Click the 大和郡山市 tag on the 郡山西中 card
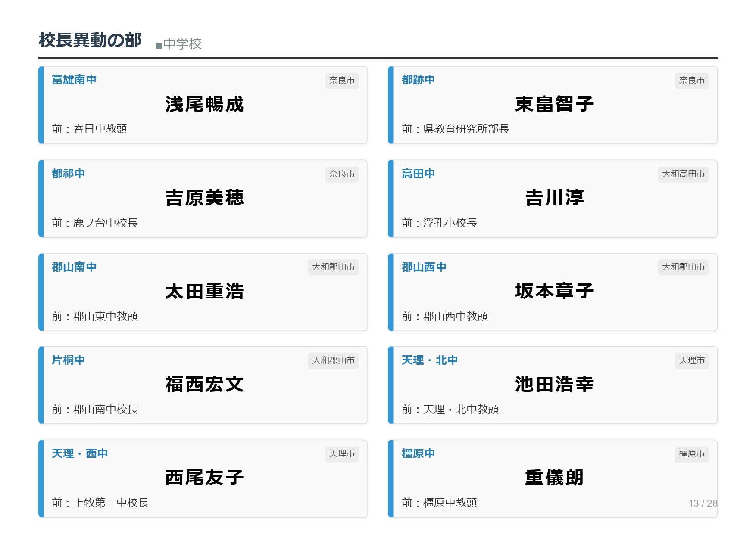This screenshot has width=756, height=534. point(683,267)
